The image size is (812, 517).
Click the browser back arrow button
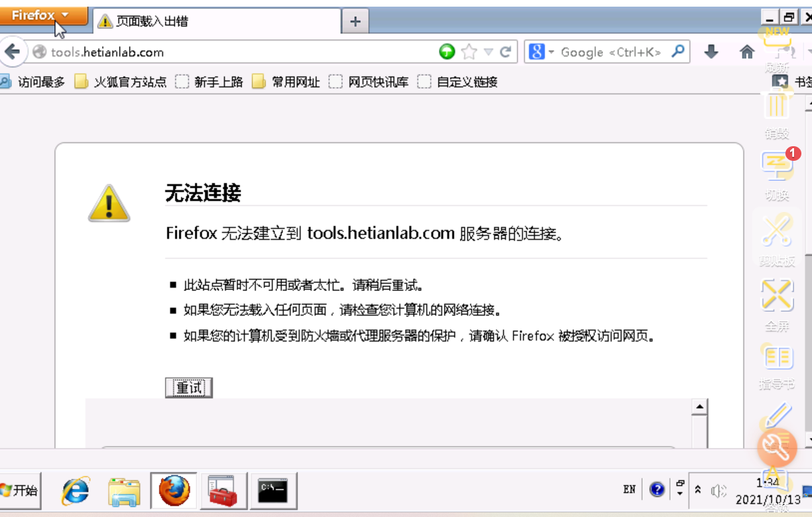point(14,52)
